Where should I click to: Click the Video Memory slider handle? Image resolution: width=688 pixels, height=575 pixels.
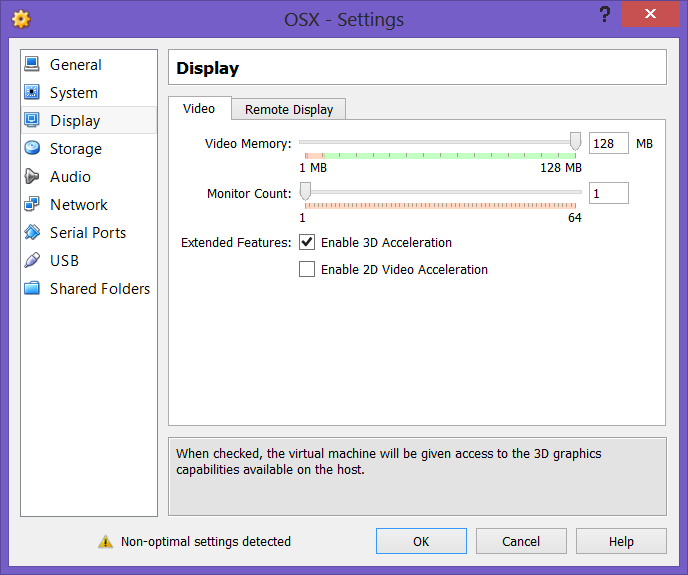point(575,141)
